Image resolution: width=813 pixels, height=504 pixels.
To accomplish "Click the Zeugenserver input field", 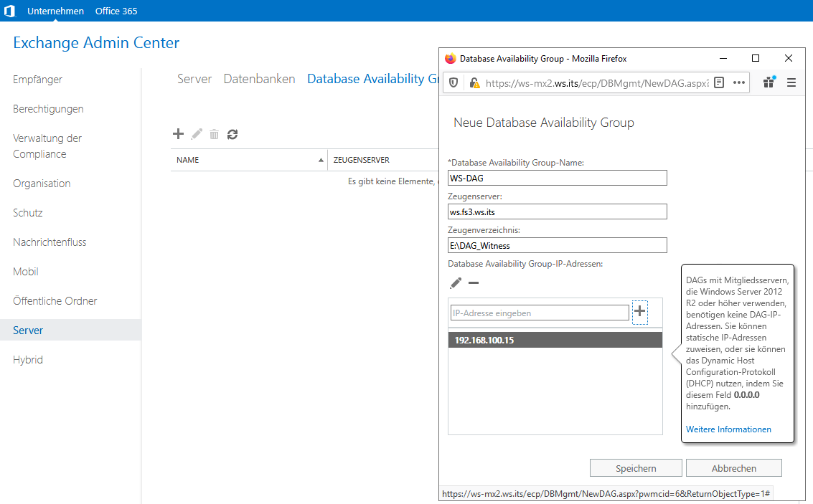I will [x=558, y=211].
